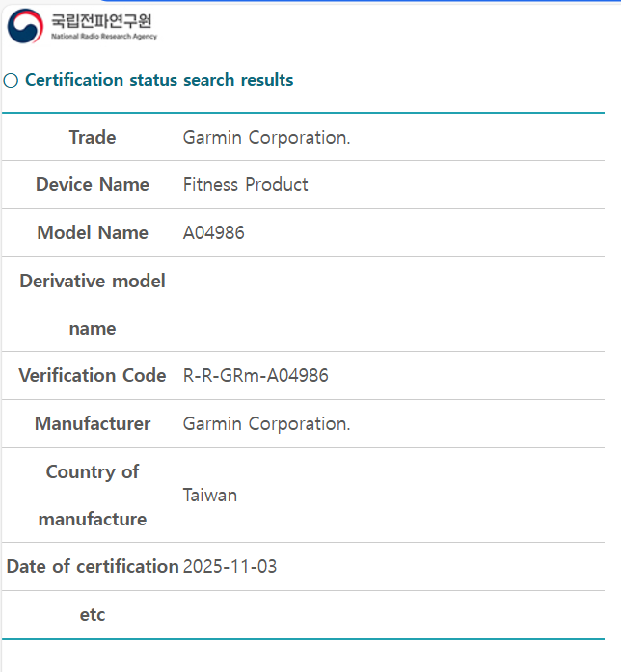Viewport: 621px width, 672px height.
Task: Click the 'Manufacturer' label
Action: 93,423
